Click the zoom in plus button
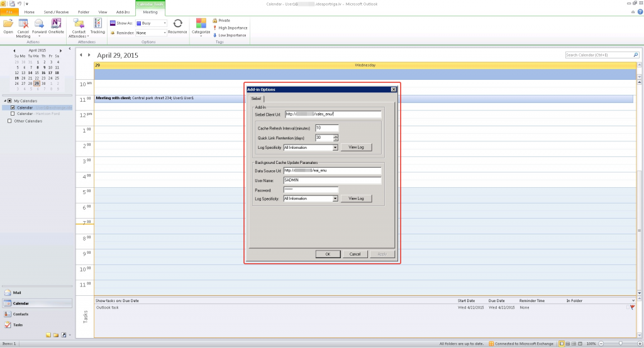The width and height of the screenshot is (644, 348). (640, 344)
